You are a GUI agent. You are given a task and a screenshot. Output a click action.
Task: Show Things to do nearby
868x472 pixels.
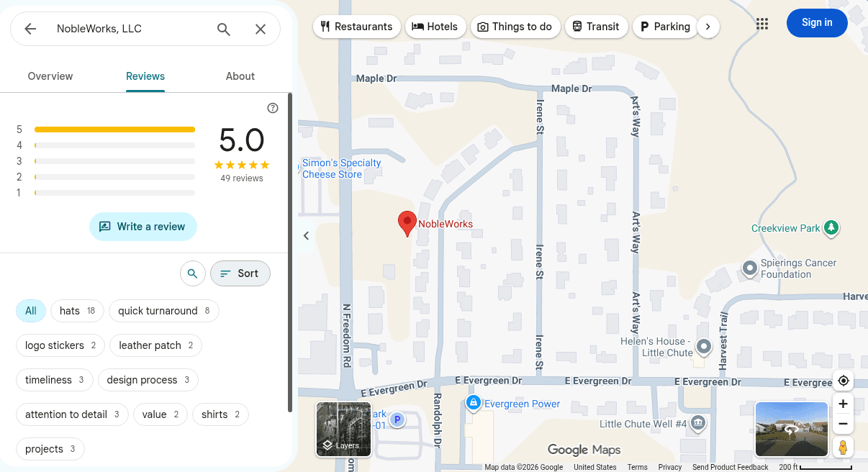pyautogui.click(x=515, y=27)
